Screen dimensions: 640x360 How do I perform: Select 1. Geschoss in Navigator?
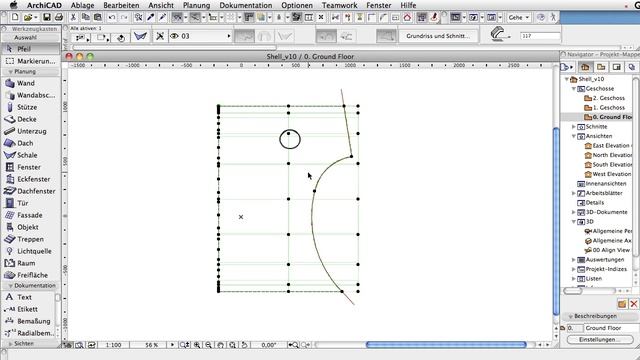pyautogui.click(x=609, y=108)
